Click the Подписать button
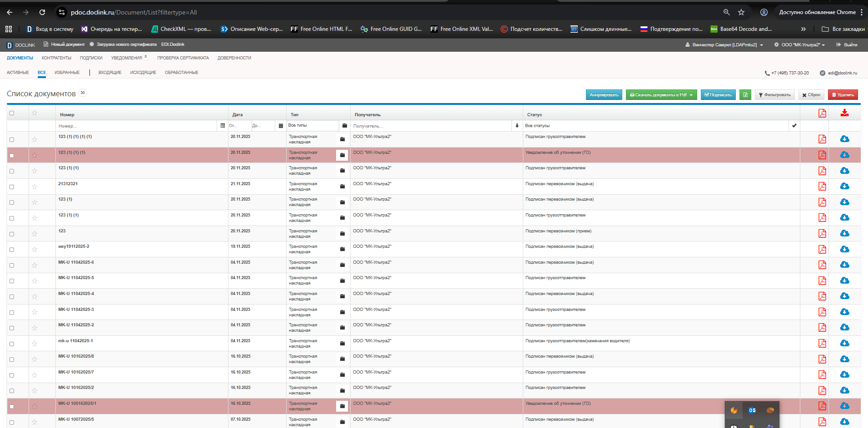The width and height of the screenshot is (868, 428). coord(718,95)
